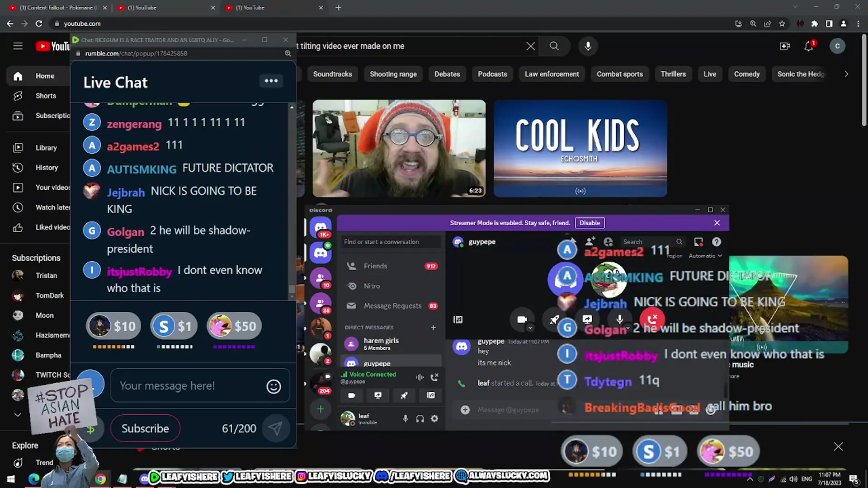The width and height of the screenshot is (868, 488).
Task: Click the YouTube voice search microphone
Action: [588, 46]
